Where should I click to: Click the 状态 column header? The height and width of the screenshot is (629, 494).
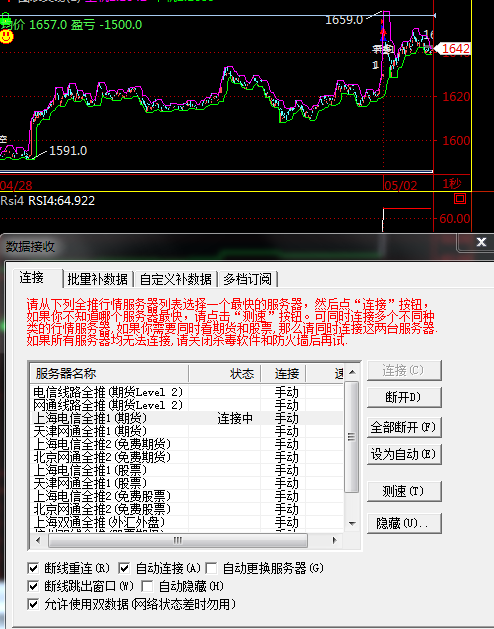pos(225,373)
